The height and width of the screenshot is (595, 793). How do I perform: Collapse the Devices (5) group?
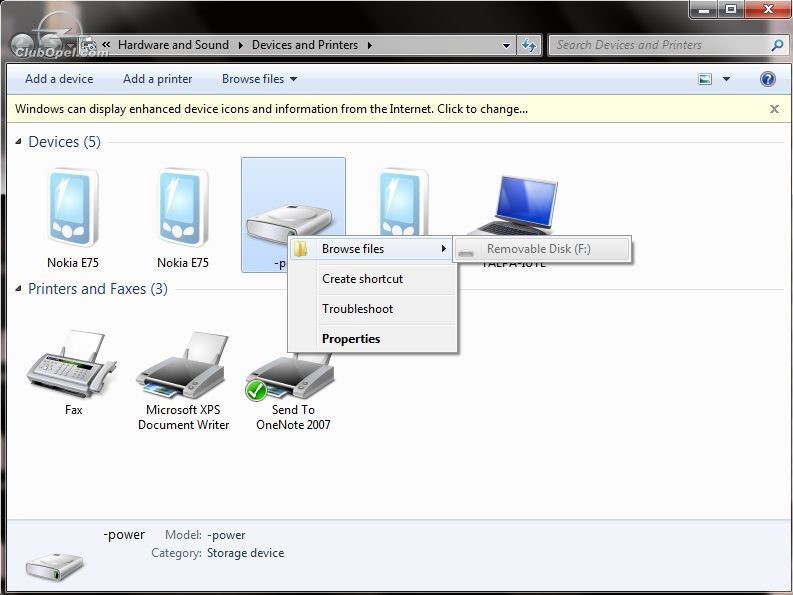click(19, 142)
